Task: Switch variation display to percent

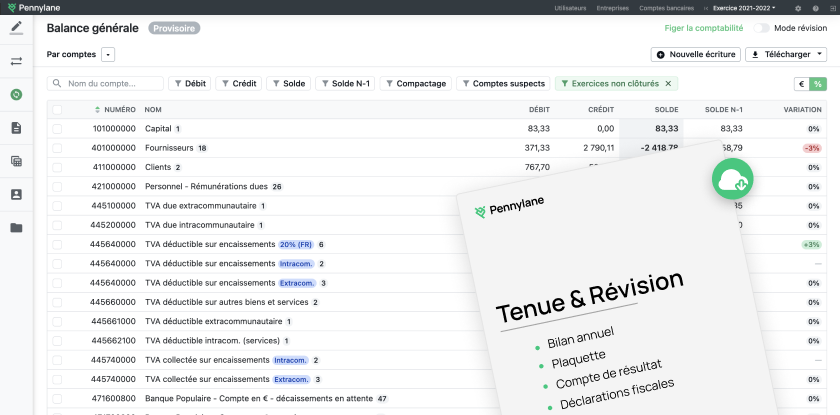Action: click(818, 84)
